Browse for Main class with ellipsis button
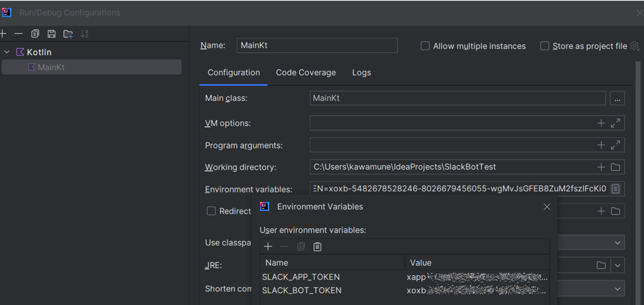The height and width of the screenshot is (305, 644). pos(617,99)
